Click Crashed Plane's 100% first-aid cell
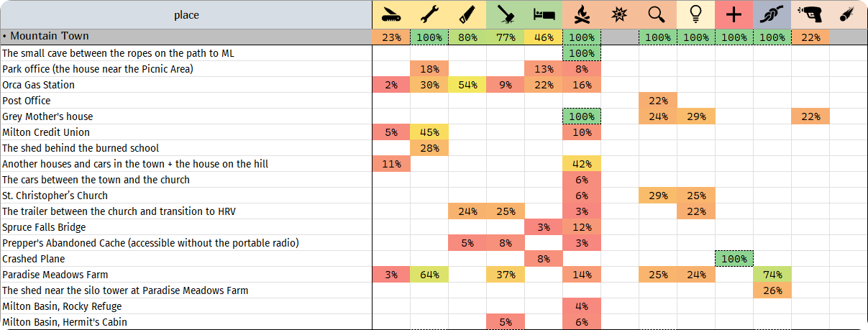The height and width of the screenshot is (330, 868). [734, 259]
